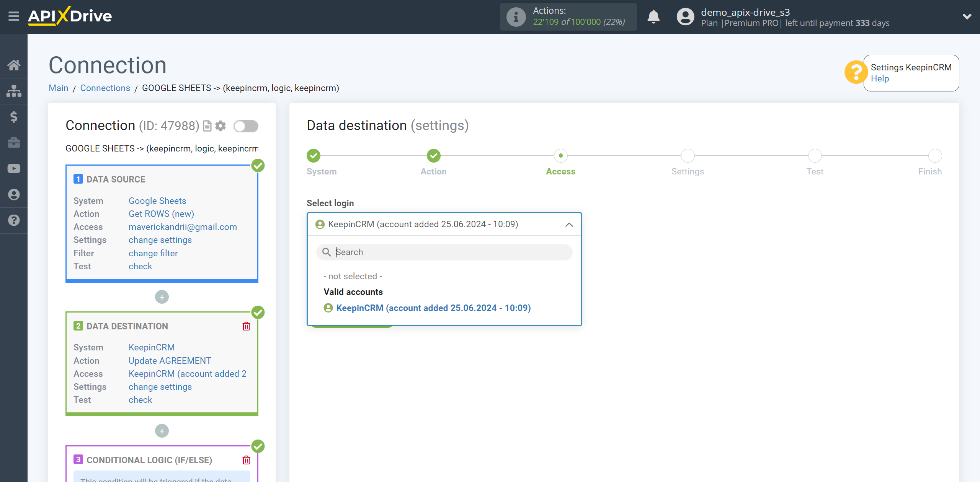Toggle the connection enable/disable switch
This screenshot has height=482, width=980.
(246, 125)
